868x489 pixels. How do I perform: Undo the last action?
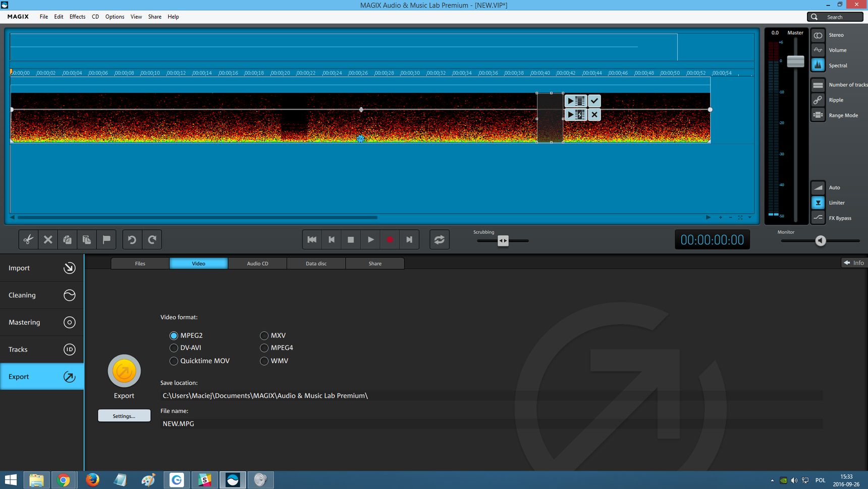pyautogui.click(x=132, y=239)
